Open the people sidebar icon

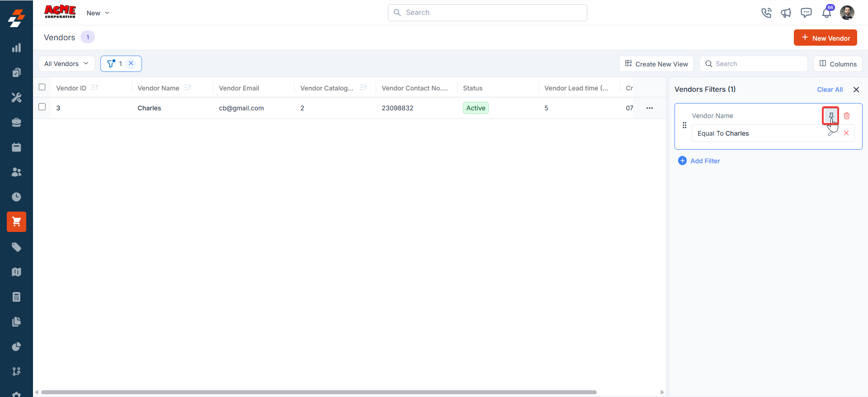click(x=16, y=172)
